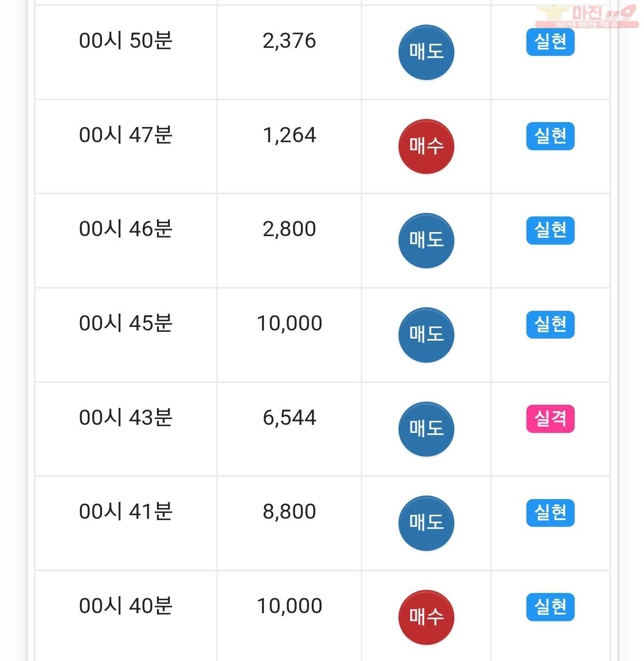
Task: Select the 실현 badge for 00시 46분
Action: pyautogui.click(x=550, y=230)
